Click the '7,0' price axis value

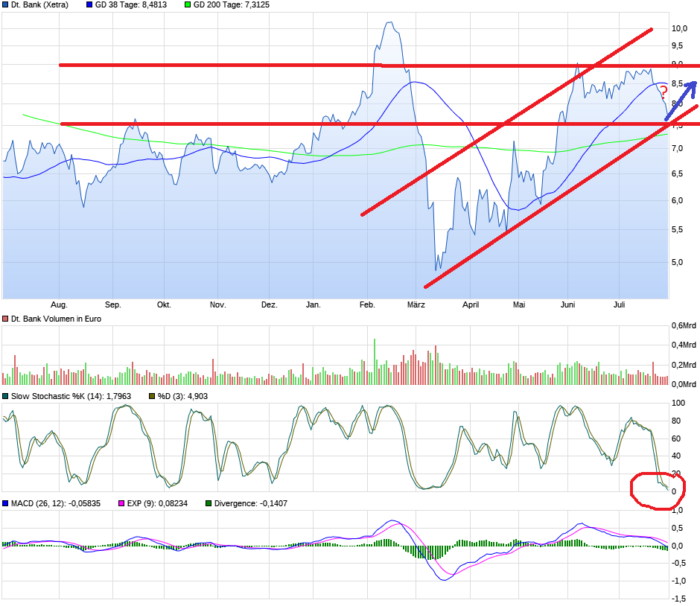pos(677,149)
